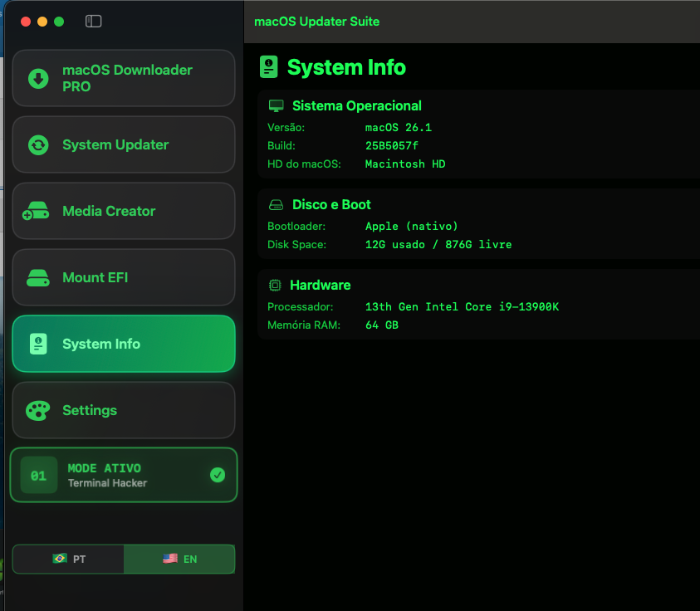The width and height of the screenshot is (700, 611).
Task: Click the macOS Updater Suite title
Action: [317, 22]
